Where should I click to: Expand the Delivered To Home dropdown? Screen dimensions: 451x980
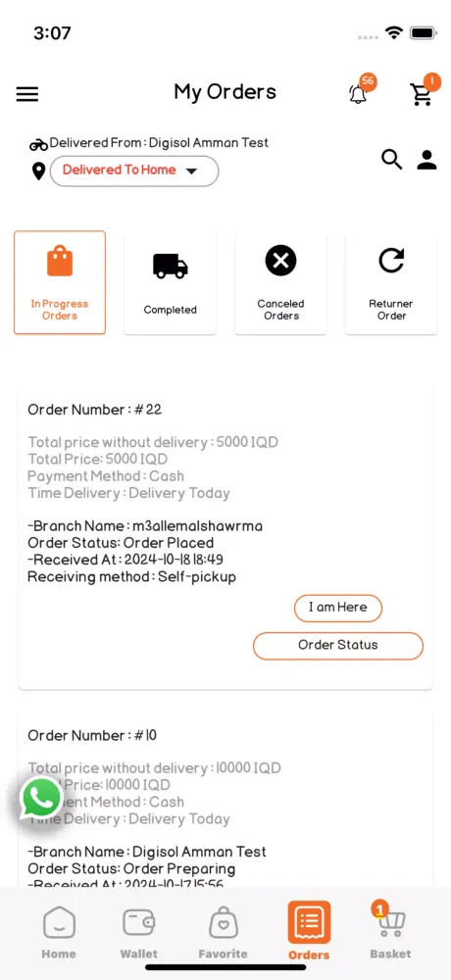(134, 171)
